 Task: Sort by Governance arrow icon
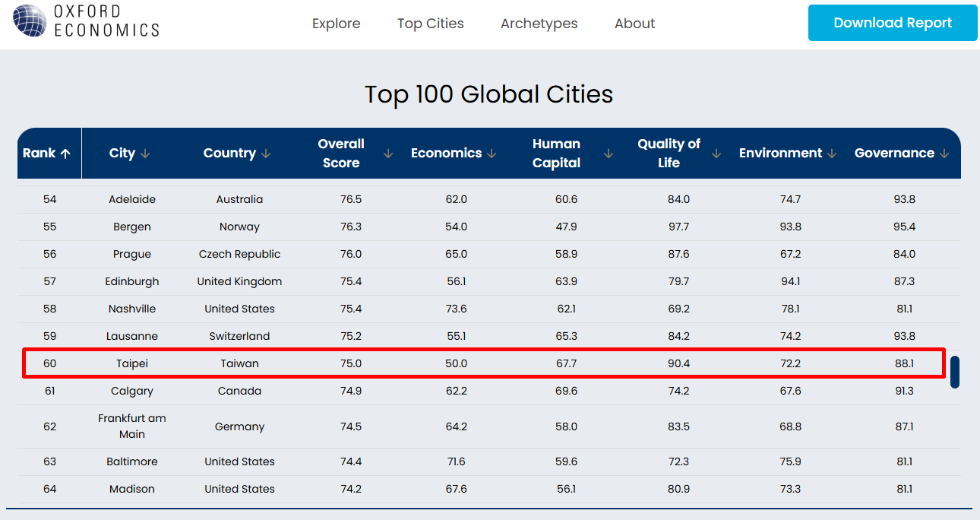coord(944,154)
